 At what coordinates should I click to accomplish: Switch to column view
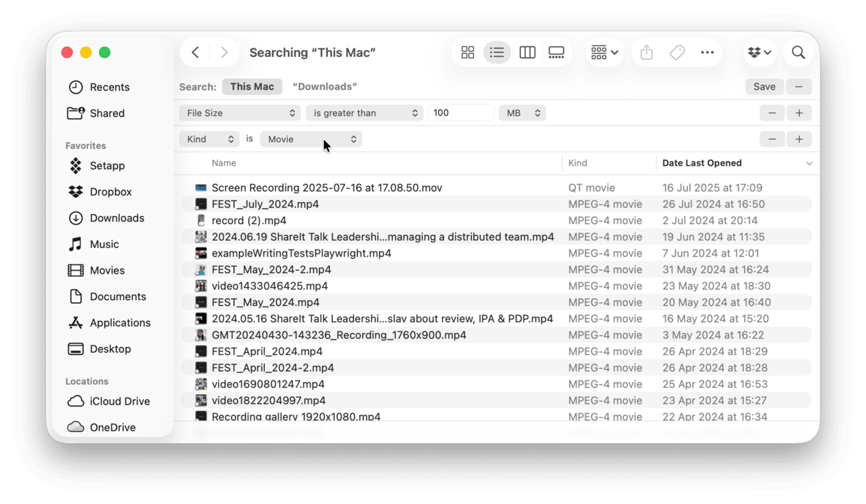pos(527,53)
